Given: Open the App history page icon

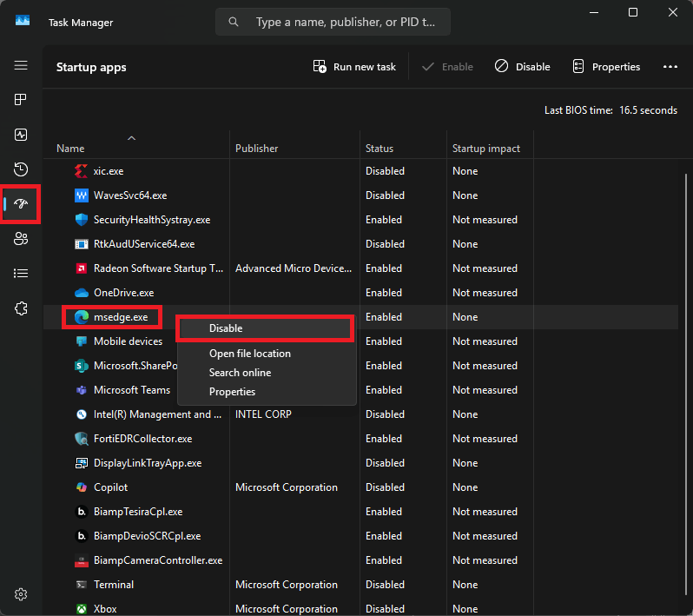Looking at the screenshot, I should tap(21, 169).
